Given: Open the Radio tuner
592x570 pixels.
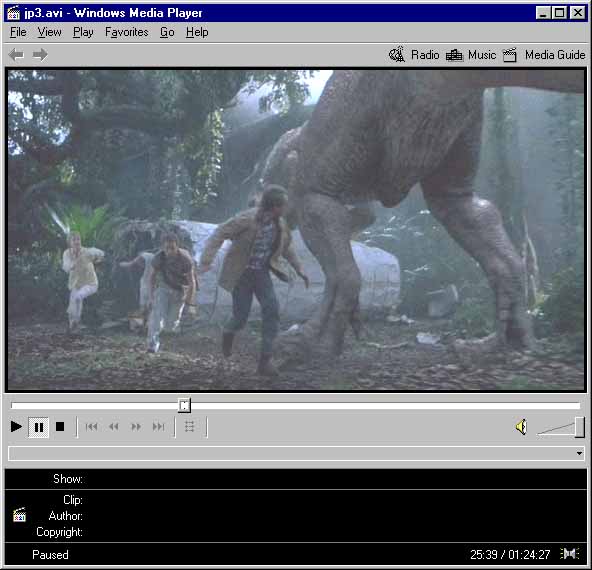Looking at the screenshot, I should (414, 55).
